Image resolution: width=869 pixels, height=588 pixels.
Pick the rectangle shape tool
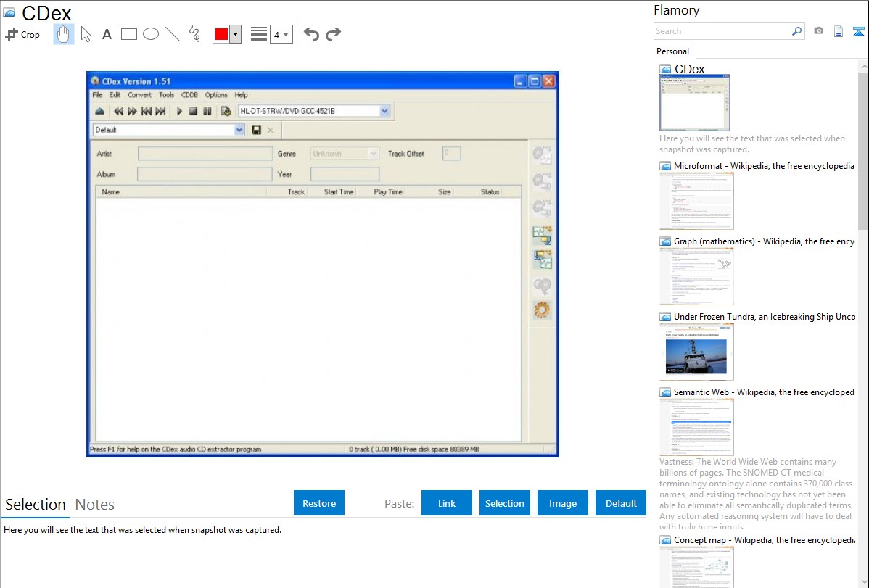coord(128,34)
